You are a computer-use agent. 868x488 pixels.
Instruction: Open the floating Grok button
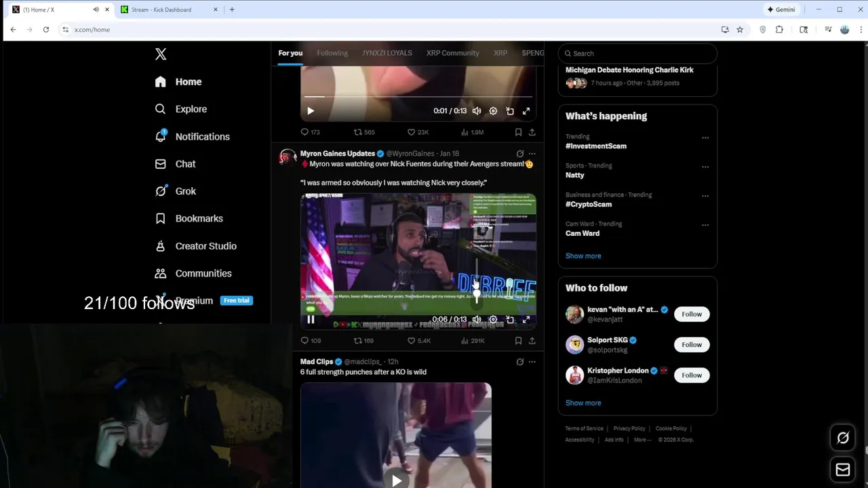point(843,438)
